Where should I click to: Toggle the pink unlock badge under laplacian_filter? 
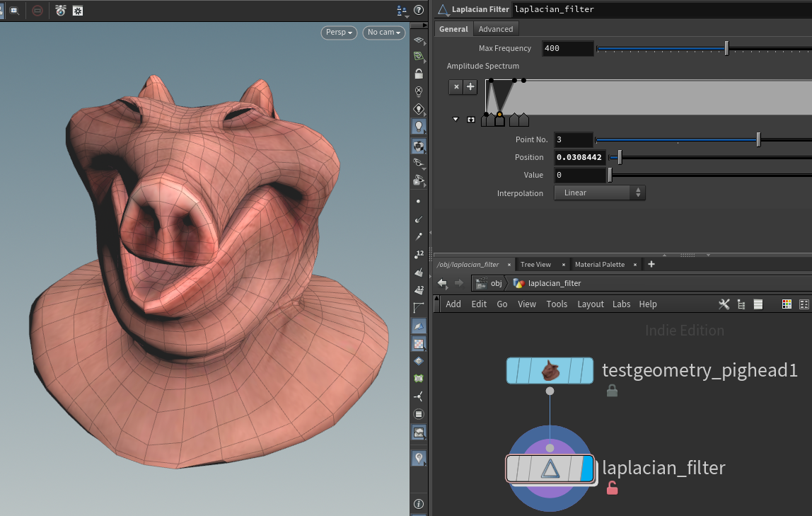[x=612, y=488]
